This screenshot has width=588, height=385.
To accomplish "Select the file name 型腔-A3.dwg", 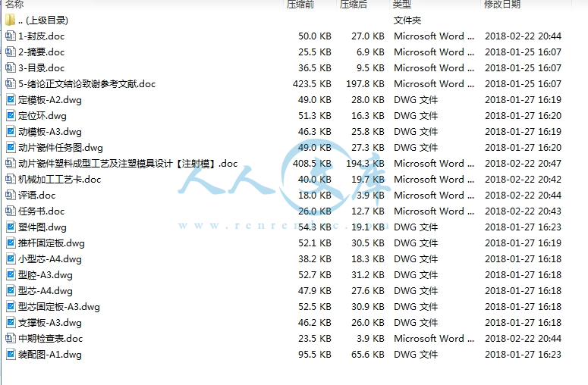I will pos(46,275).
